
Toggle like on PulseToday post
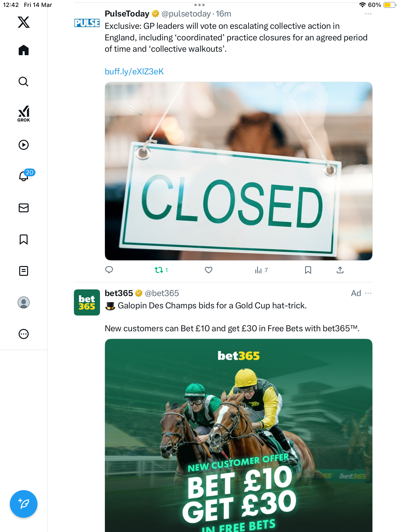pyautogui.click(x=209, y=270)
